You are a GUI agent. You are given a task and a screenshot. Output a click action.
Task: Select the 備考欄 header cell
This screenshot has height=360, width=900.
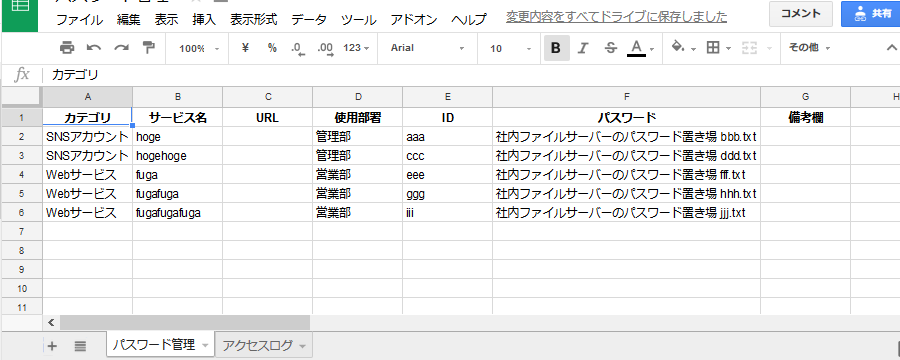coord(806,118)
